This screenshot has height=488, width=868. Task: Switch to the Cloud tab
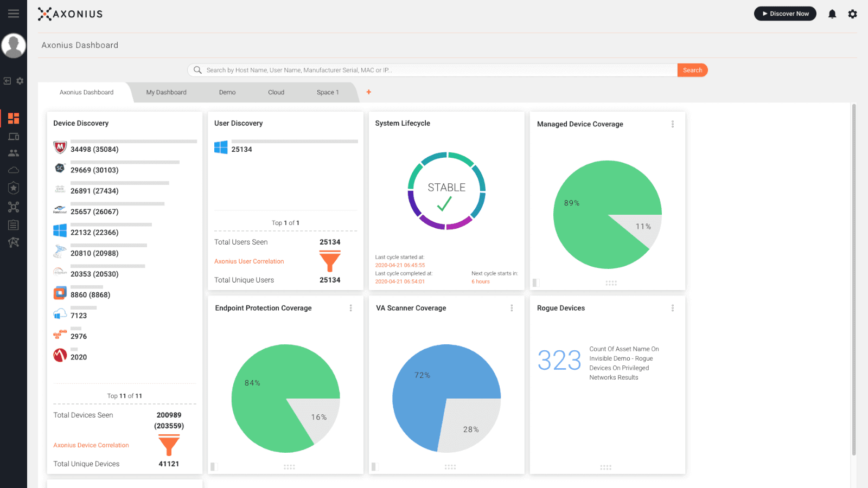pyautogui.click(x=276, y=93)
